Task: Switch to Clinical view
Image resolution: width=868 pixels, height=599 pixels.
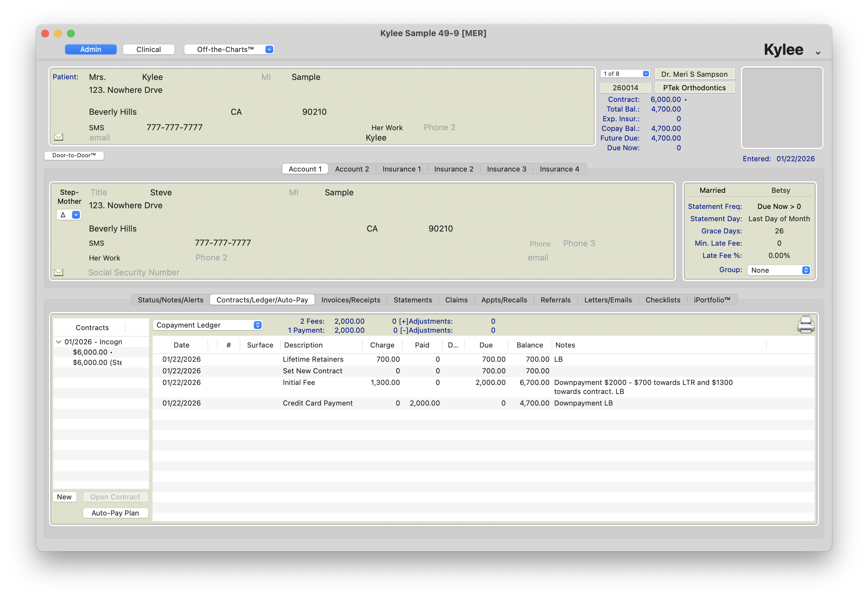Action: (149, 50)
